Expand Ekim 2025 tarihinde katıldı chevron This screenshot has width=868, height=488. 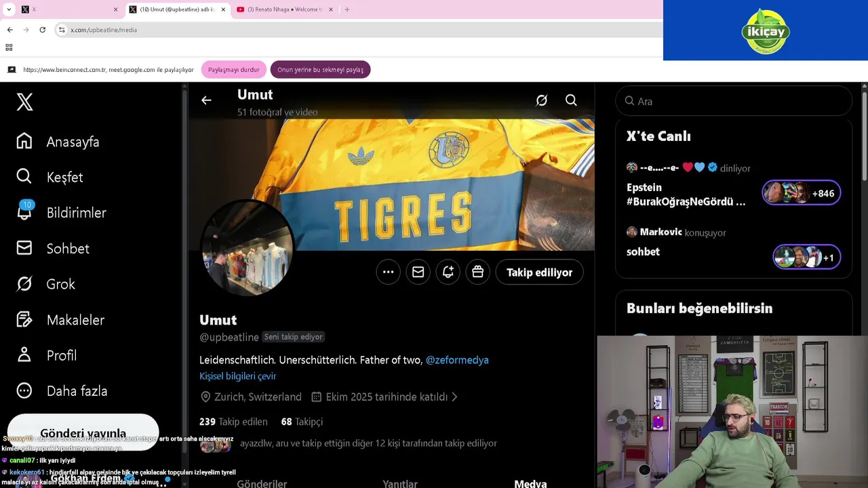point(454,397)
